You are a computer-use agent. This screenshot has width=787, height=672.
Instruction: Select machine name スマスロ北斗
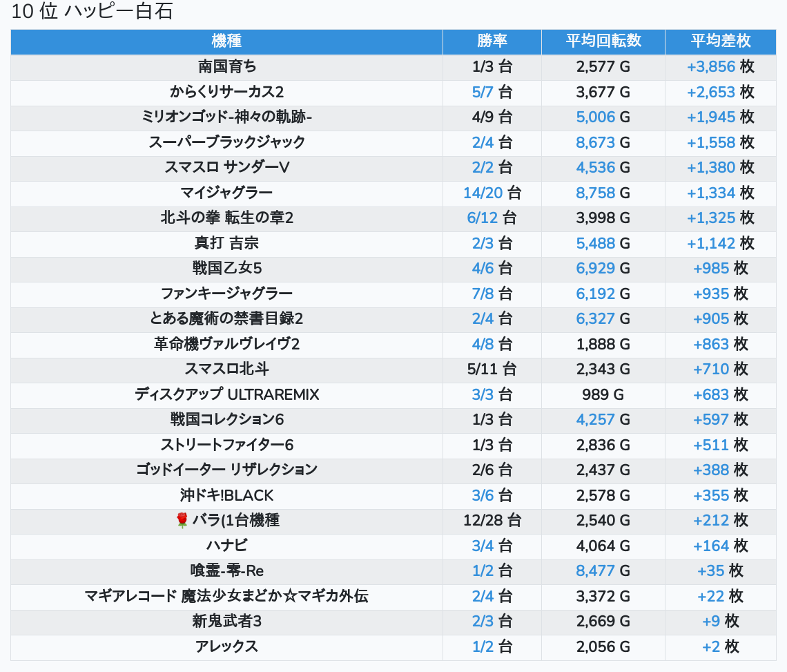227,369
